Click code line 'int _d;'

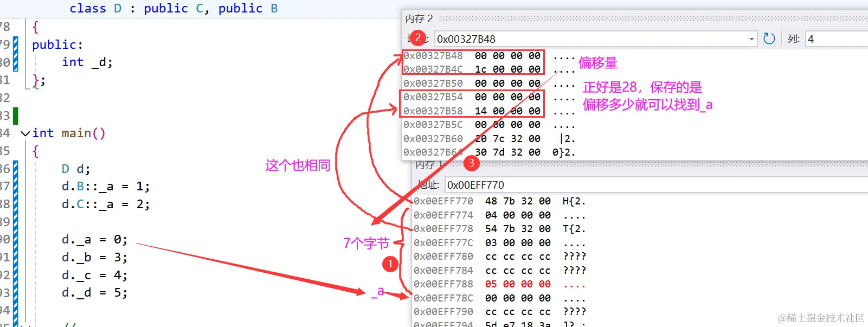point(87,62)
